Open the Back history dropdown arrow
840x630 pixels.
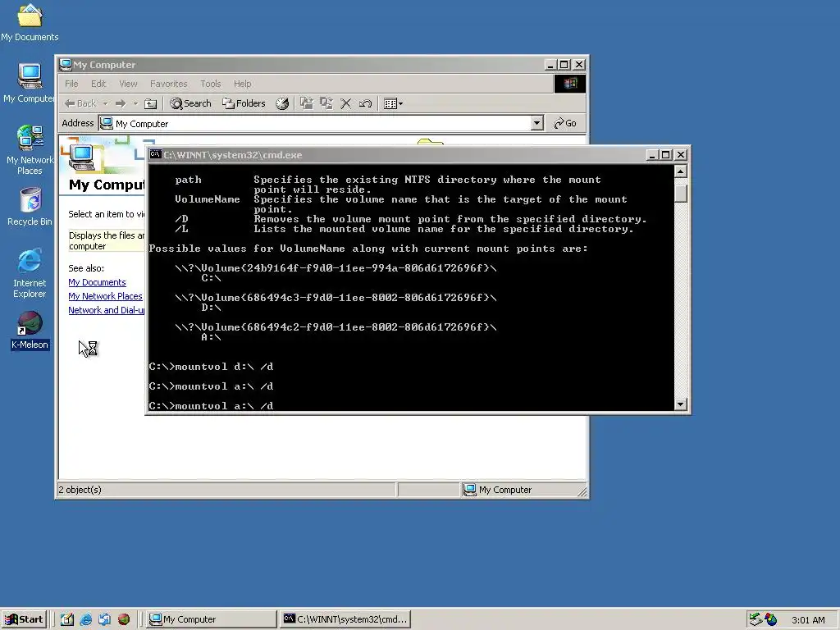[x=106, y=103]
